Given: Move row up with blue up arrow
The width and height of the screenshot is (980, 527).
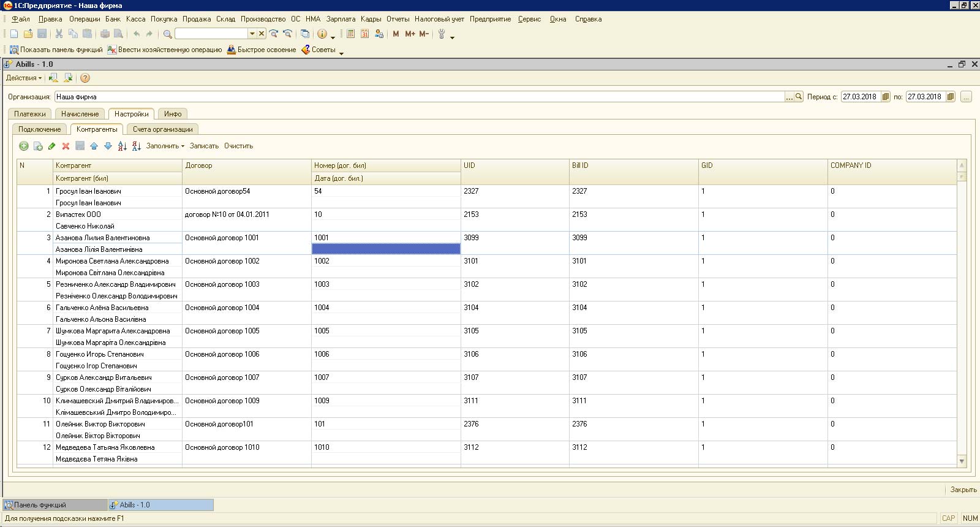Looking at the screenshot, I should 94,146.
